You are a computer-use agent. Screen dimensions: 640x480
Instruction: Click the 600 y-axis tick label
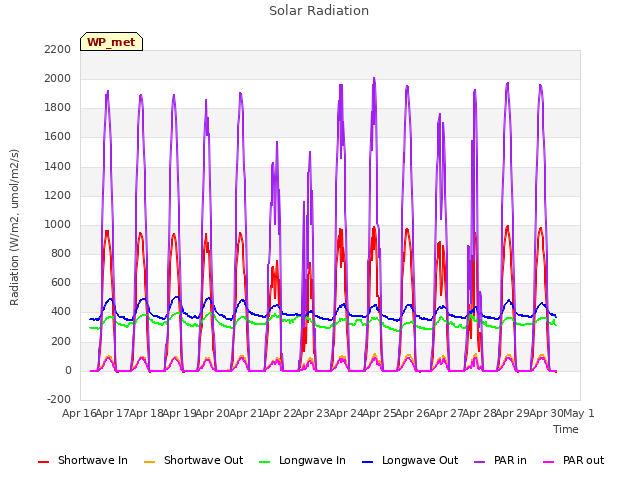61,282
